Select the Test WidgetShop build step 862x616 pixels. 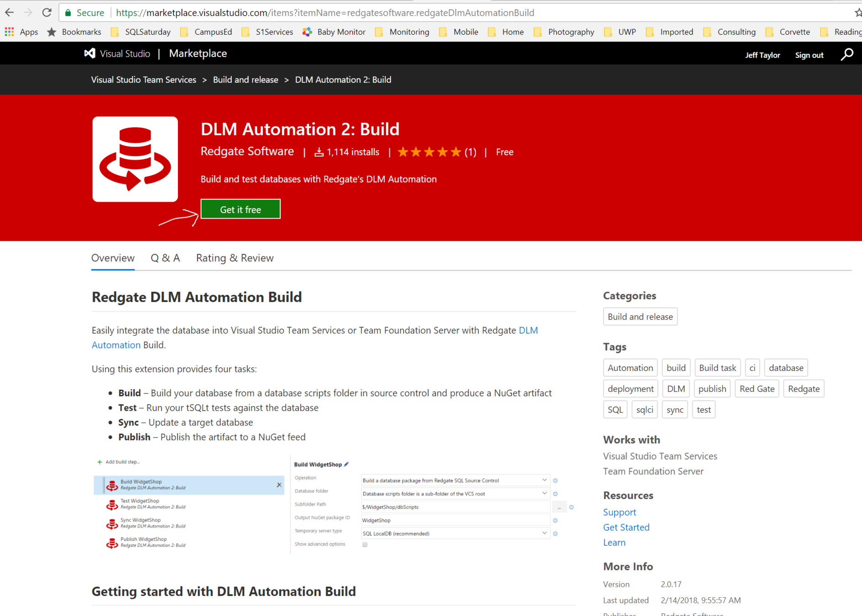tap(189, 504)
